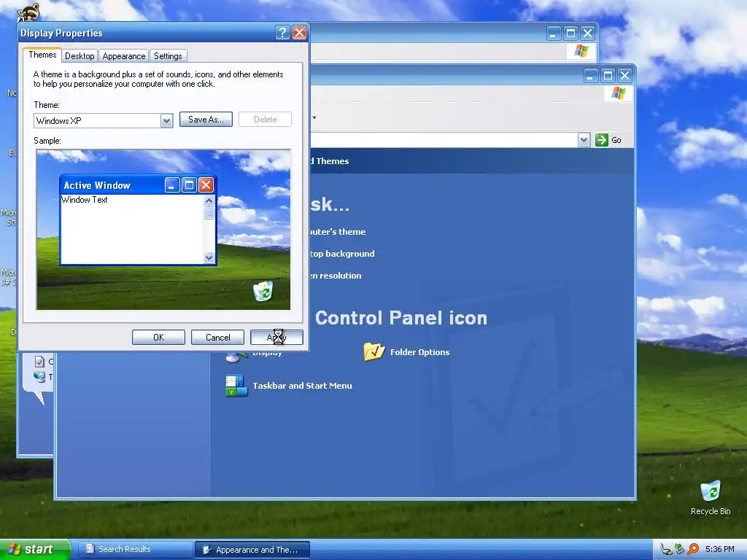Click the Windows XP theme combo box
The height and width of the screenshot is (560, 747).
click(104, 121)
